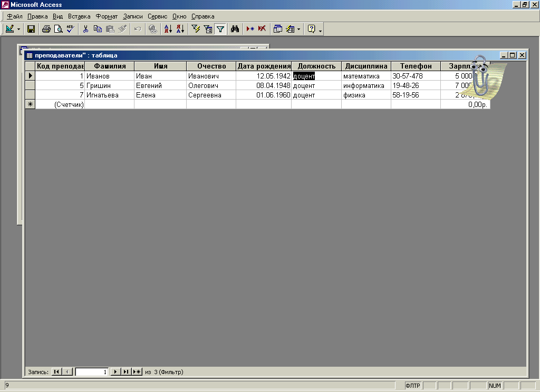Click the table window datasheet icon
This screenshot has height=392, width=540.
[x=30, y=55]
